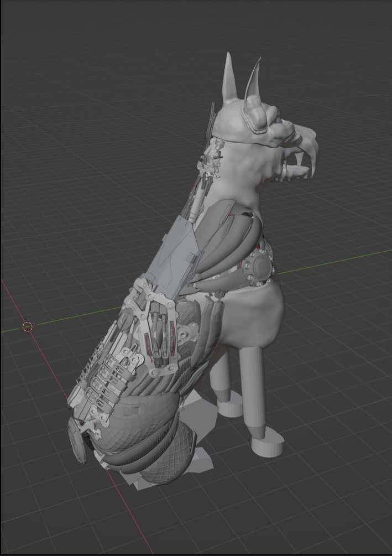
Task: Click the 3D cursor in the viewport
Action: click(x=28, y=326)
